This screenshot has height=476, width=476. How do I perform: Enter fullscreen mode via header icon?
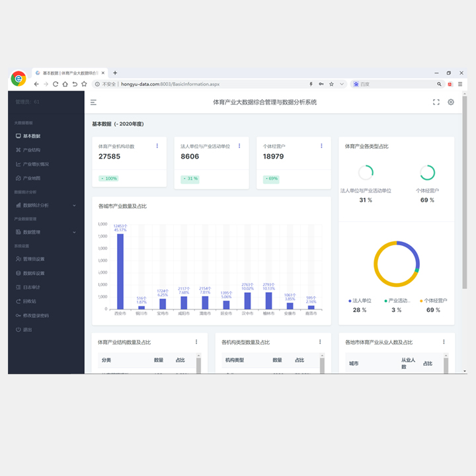click(436, 102)
